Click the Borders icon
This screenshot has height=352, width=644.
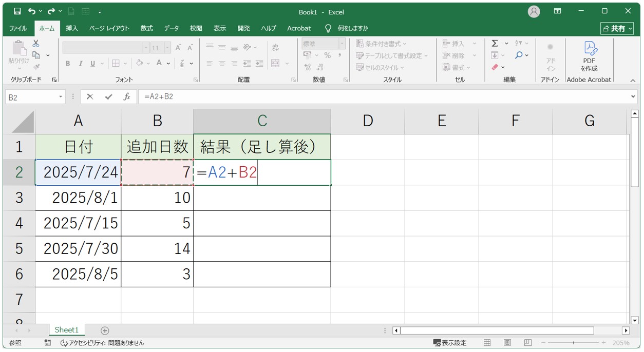(x=116, y=63)
